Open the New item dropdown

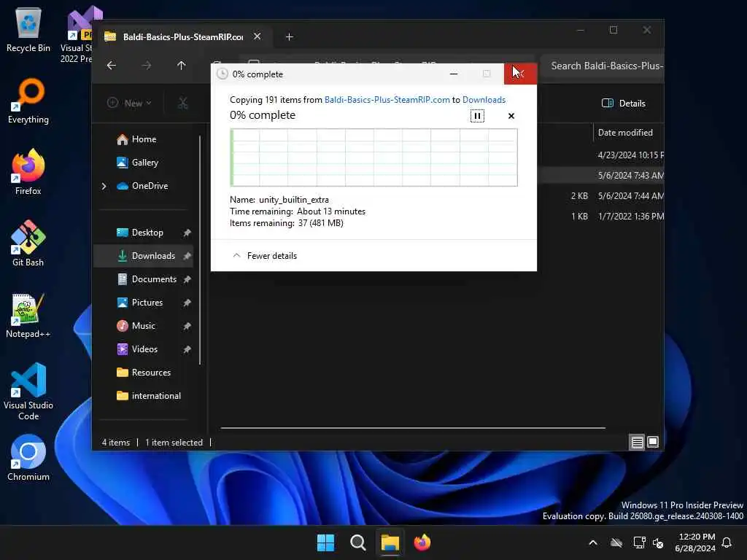[129, 103]
